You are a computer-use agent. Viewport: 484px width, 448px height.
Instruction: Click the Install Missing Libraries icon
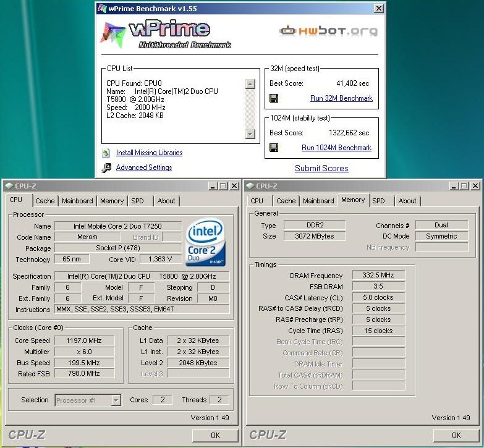(x=106, y=153)
